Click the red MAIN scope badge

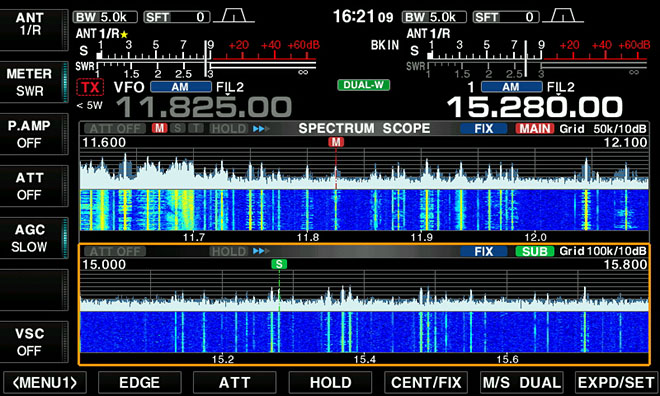click(535, 128)
